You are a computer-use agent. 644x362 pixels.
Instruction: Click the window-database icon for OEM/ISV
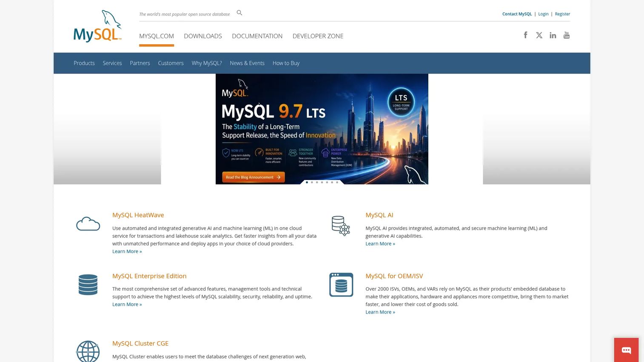point(341,285)
